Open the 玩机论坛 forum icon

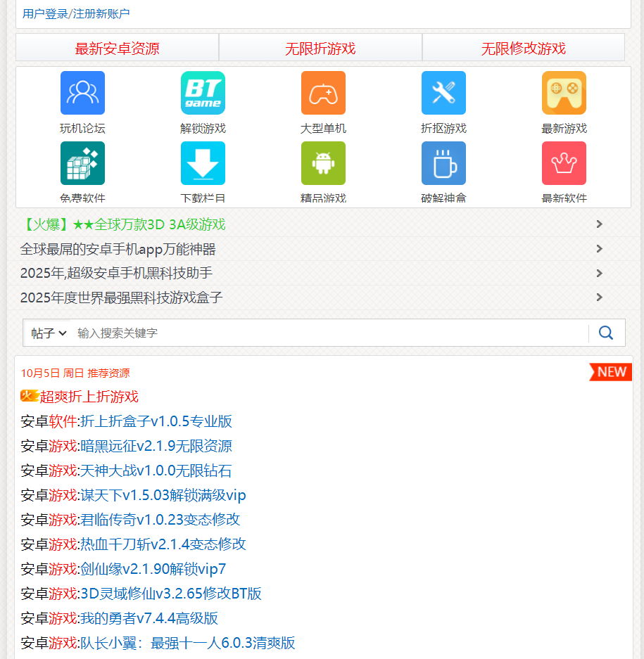coord(82,92)
